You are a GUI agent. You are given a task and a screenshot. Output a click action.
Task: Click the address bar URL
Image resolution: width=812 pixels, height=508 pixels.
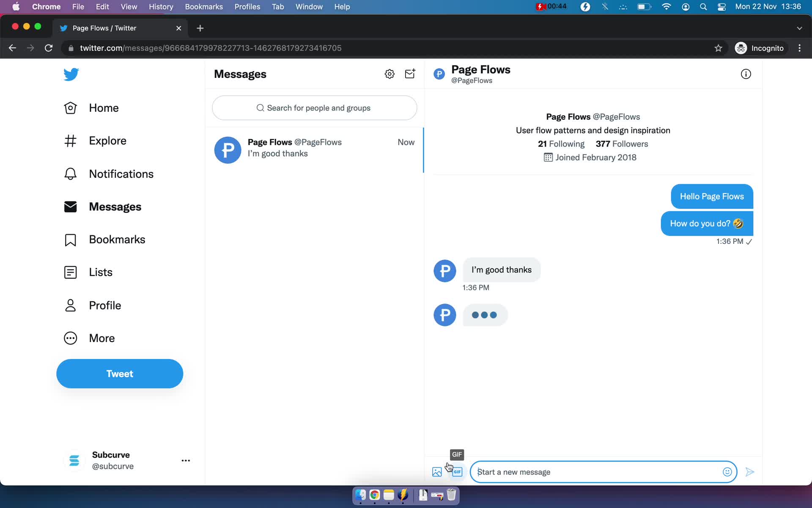[x=211, y=48]
